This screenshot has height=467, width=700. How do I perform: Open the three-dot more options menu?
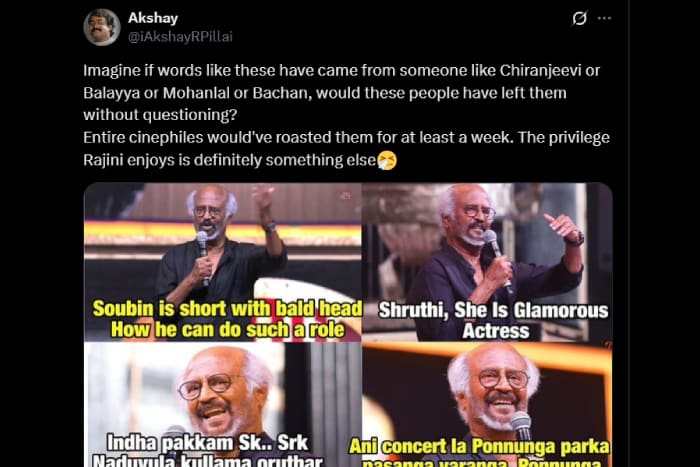pyautogui.click(x=604, y=18)
